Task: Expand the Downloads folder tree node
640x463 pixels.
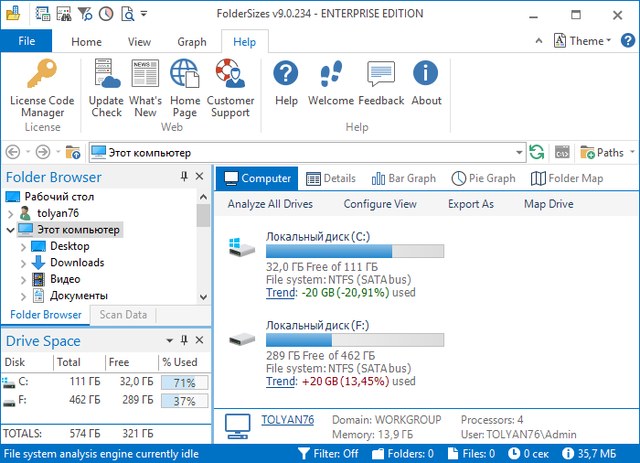Action: (25, 263)
